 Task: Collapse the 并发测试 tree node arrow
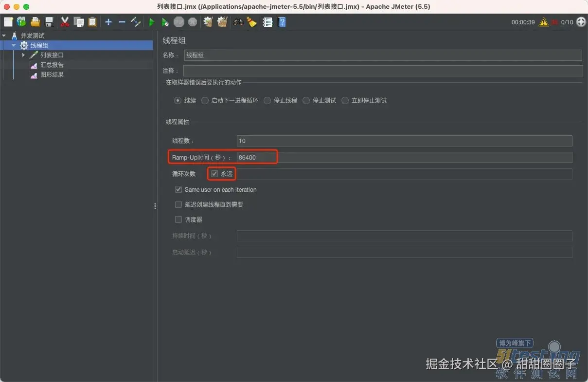tap(4, 36)
